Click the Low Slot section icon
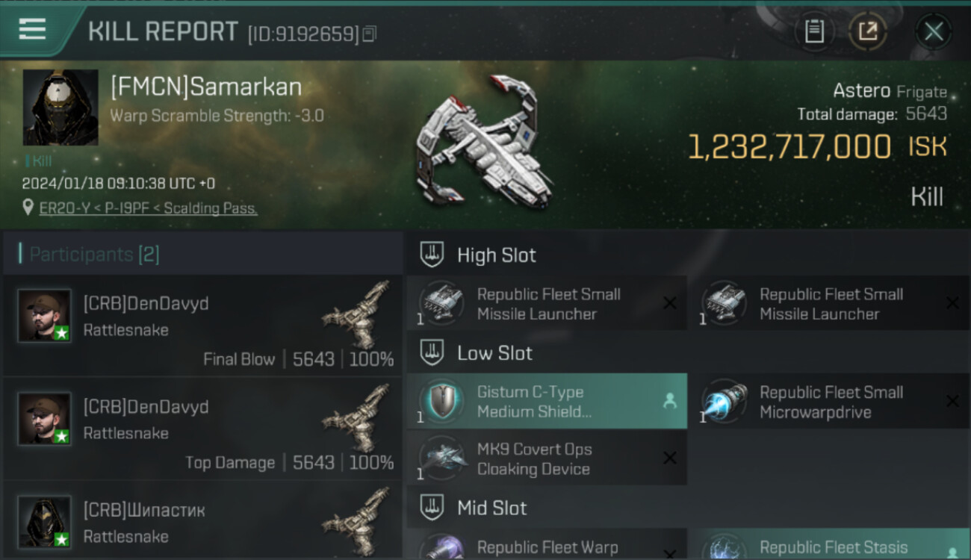This screenshot has height=560, width=971. coord(432,352)
